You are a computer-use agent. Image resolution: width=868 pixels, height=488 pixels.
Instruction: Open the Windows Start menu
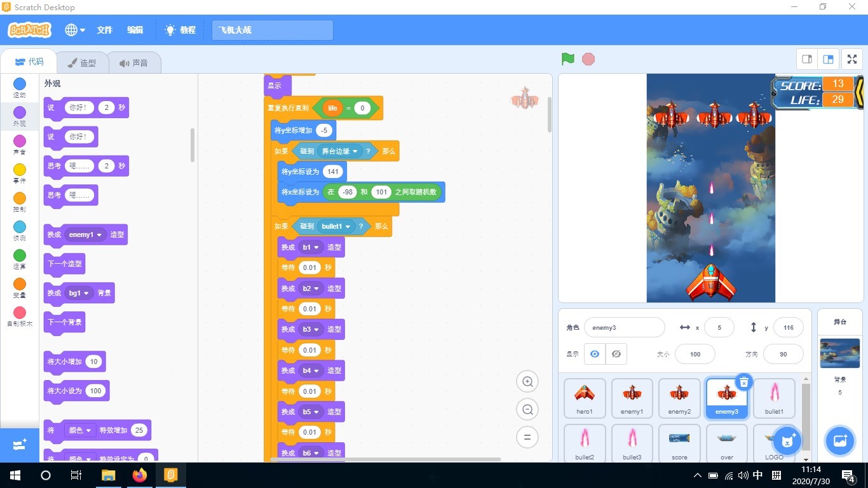pos(15,475)
